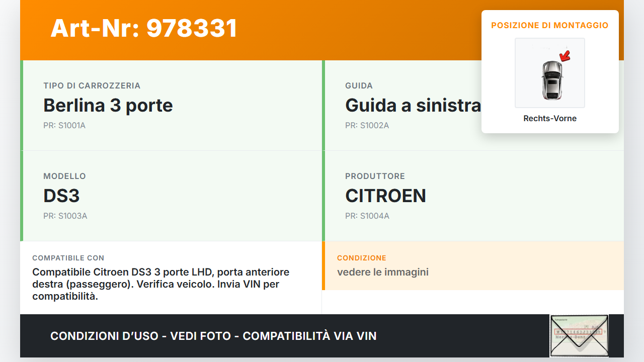Click the COMPATIBILE CON description text
Image resolution: width=644 pixels, height=362 pixels.
(161, 284)
